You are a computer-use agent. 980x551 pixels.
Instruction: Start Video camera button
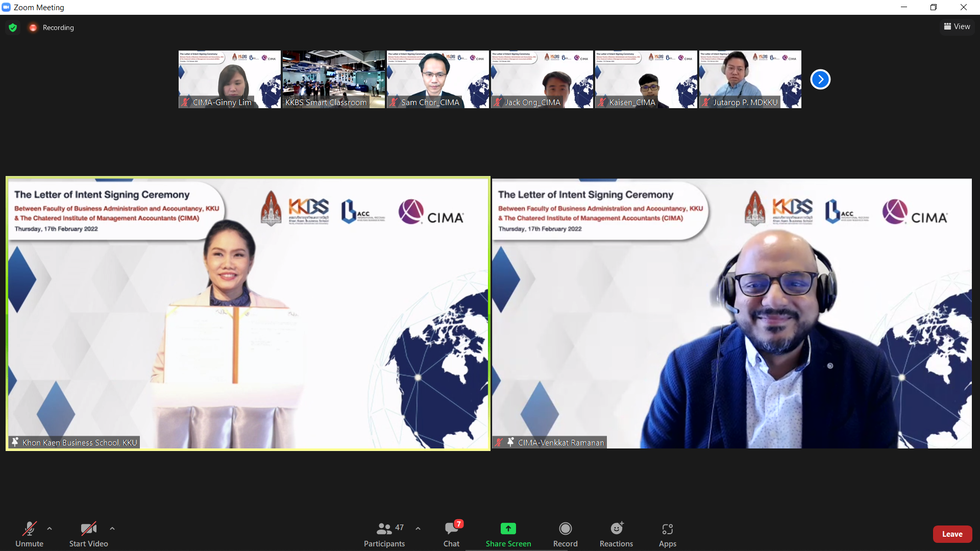click(88, 534)
